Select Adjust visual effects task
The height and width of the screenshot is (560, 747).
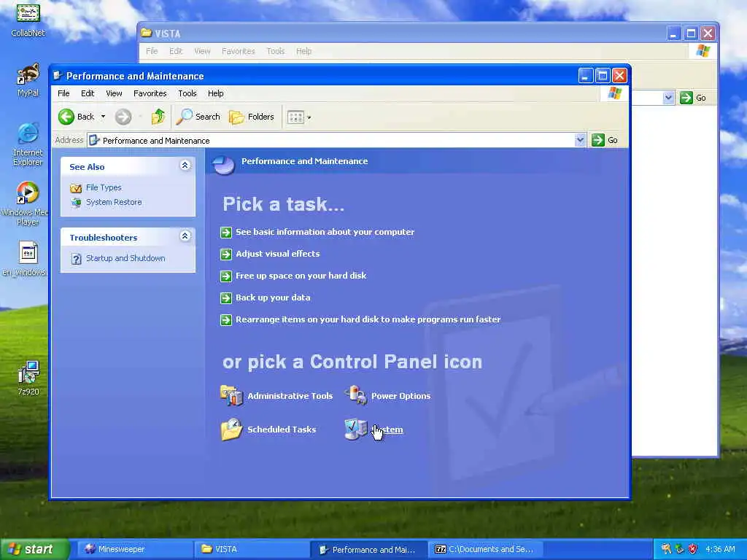278,254
